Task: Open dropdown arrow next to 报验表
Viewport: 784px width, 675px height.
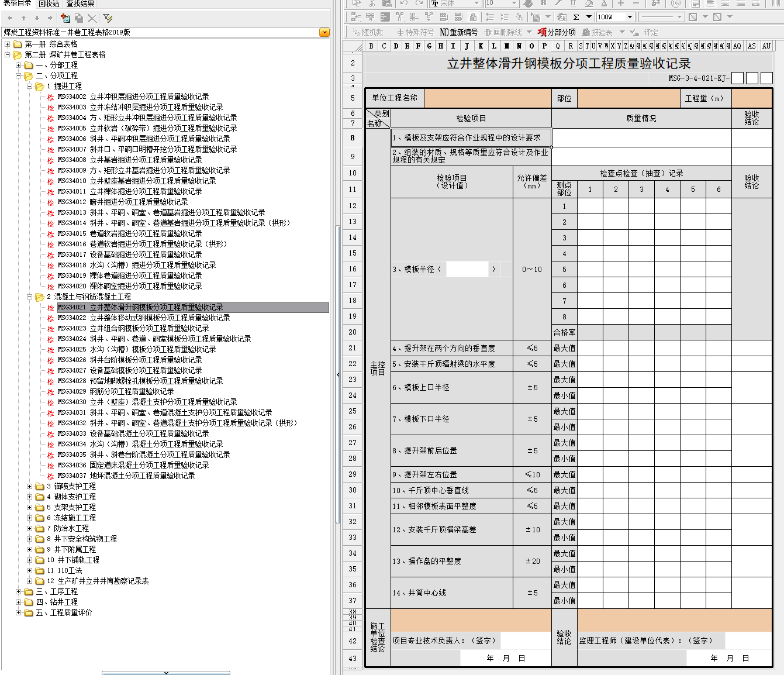Action: point(622,32)
